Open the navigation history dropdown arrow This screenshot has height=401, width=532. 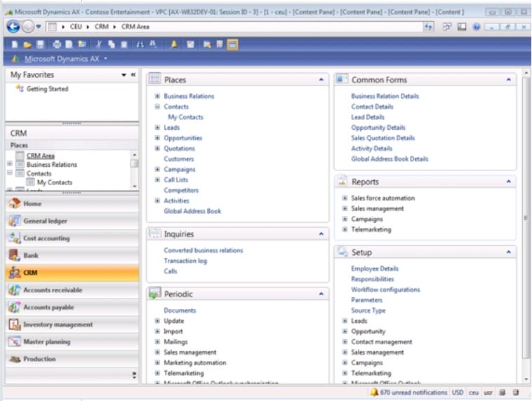(39, 27)
